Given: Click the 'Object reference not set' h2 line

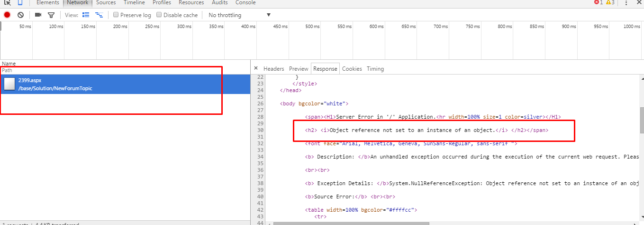Looking at the screenshot, I should (427, 130).
